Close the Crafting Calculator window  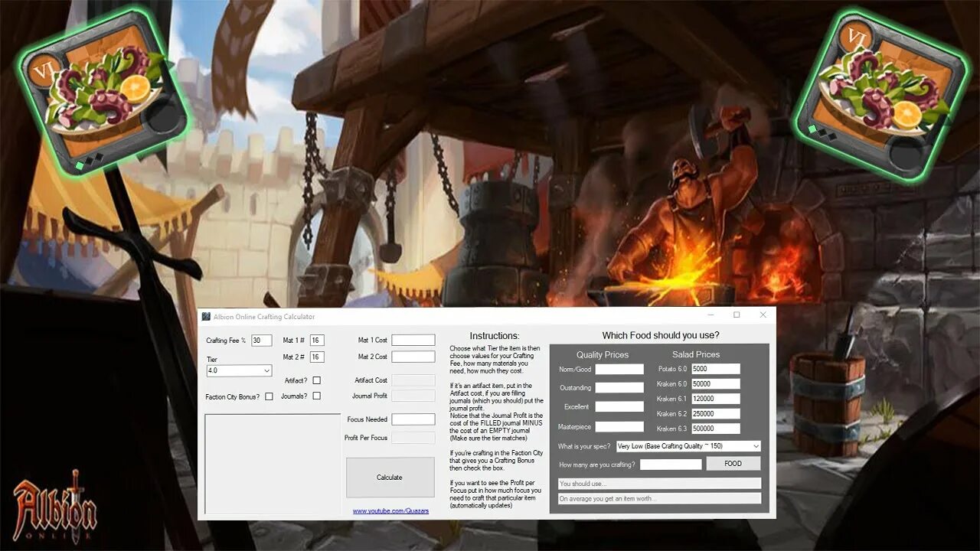(x=763, y=315)
